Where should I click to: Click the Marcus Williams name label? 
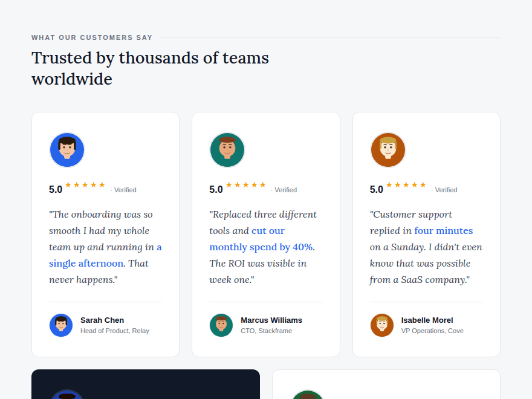pos(271,320)
